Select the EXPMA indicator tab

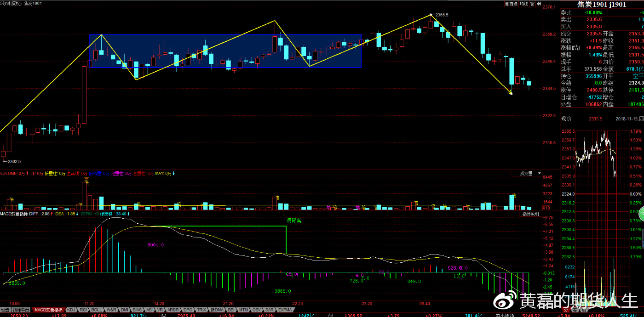tap(286, 310)
